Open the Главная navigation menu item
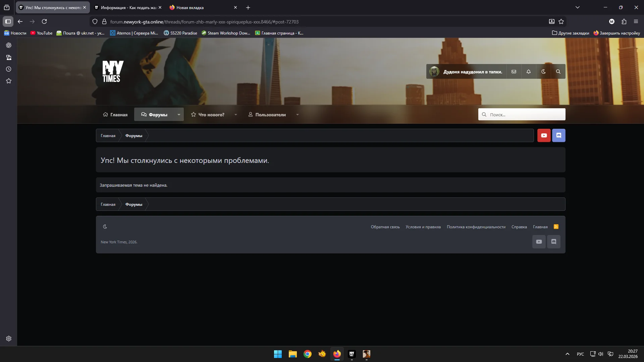This screenshot has width=644, height=362. coord(115,115)
